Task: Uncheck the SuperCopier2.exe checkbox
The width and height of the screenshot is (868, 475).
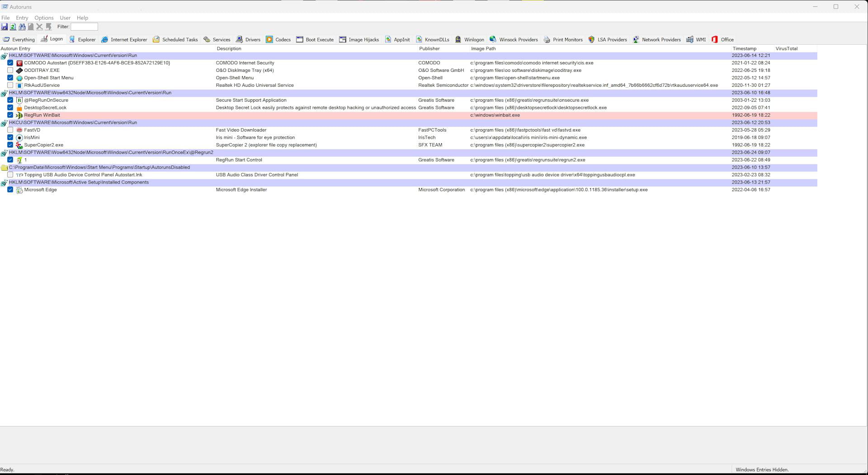Action: 10,145
